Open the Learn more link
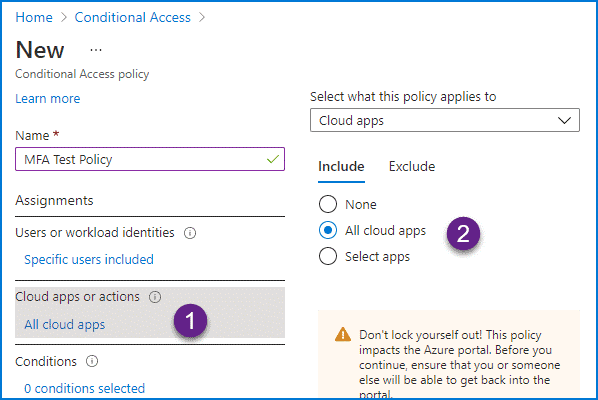 point(48,99)
